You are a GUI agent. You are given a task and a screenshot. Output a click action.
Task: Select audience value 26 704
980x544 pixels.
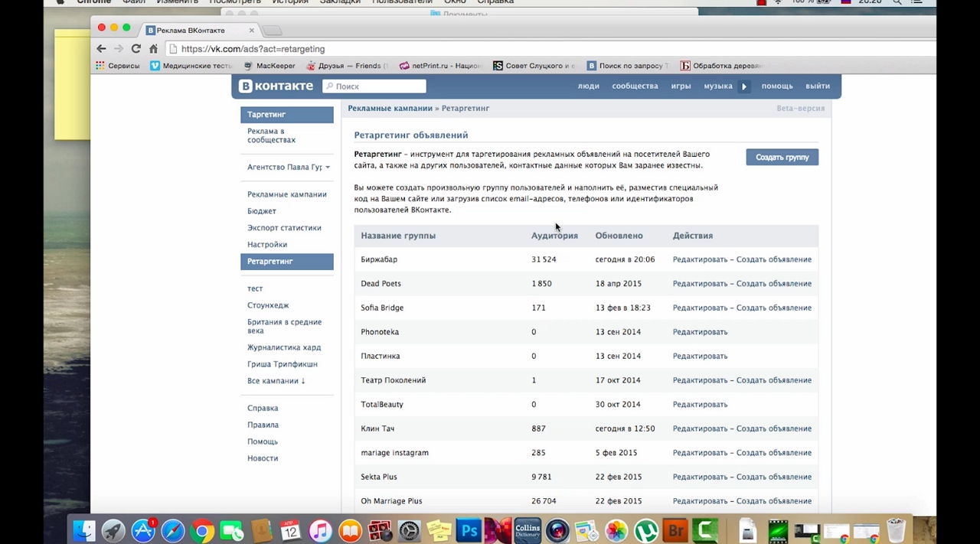click(x=544, y=502)
